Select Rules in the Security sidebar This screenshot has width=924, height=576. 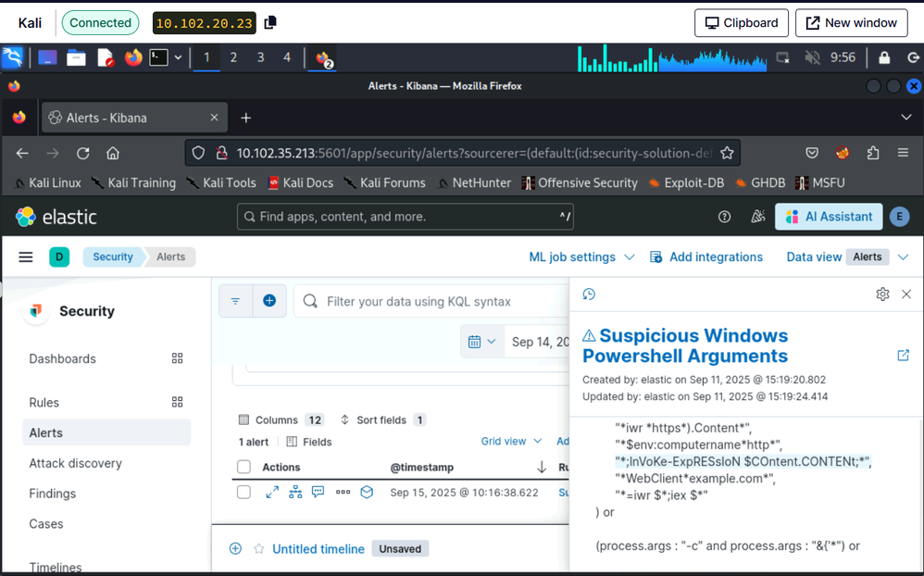tap(44, 403)
